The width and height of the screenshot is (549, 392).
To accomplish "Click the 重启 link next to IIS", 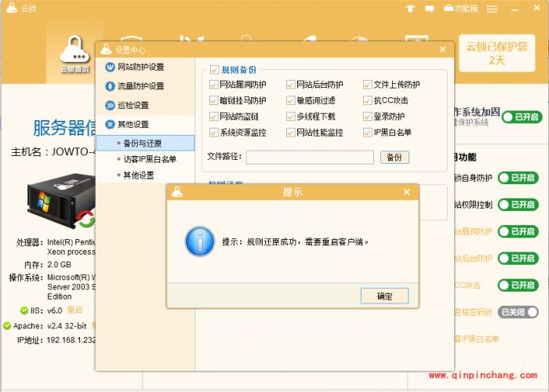I will (75, 310).
